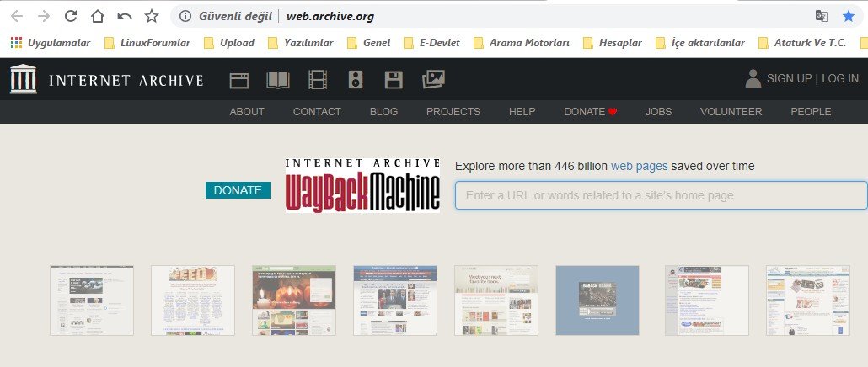Image resolution: width=868 pixels, height=367 pixels.
Task: Open the Hesaplar bookmark folder
Action: [x=613, y=43]
